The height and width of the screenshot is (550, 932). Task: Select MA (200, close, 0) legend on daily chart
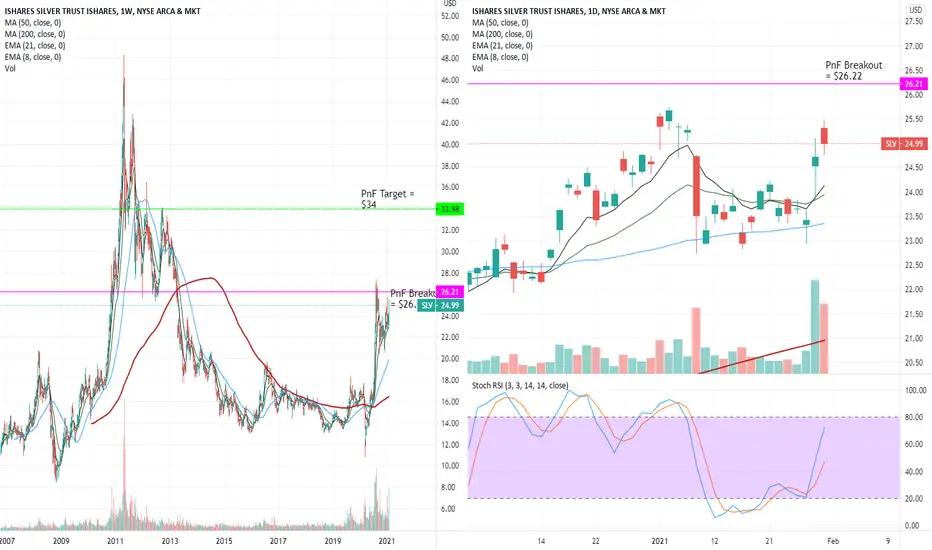click(x=502, y=34)
